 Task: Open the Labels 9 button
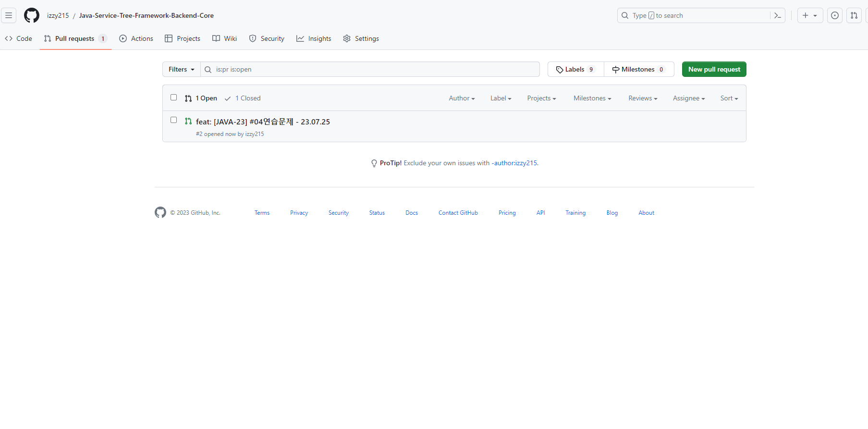pyautogui.click(x=575, y=69)
